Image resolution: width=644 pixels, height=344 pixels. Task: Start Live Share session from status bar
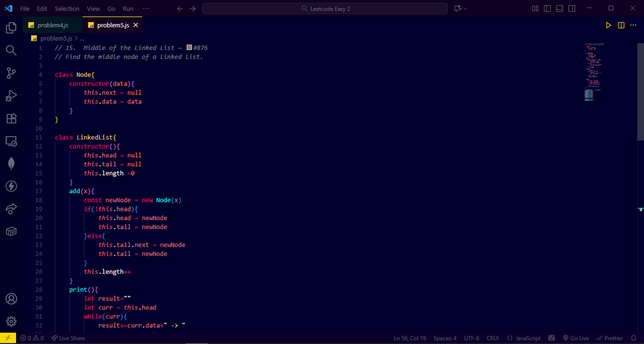coord(68,338)
